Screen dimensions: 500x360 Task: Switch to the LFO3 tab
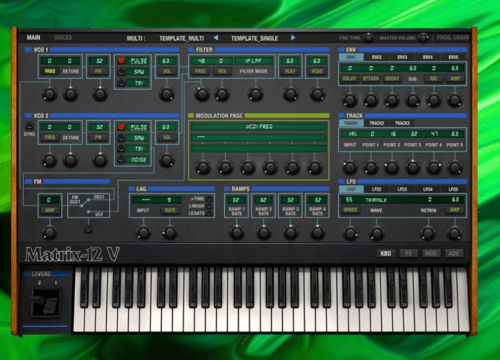(x=402, y=189)
